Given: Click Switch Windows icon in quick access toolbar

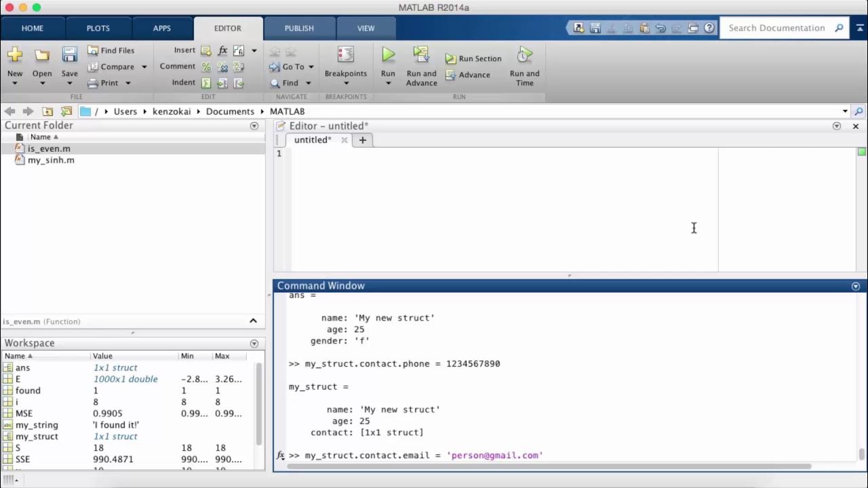Looking at the screenshot, I should [693, 28].
